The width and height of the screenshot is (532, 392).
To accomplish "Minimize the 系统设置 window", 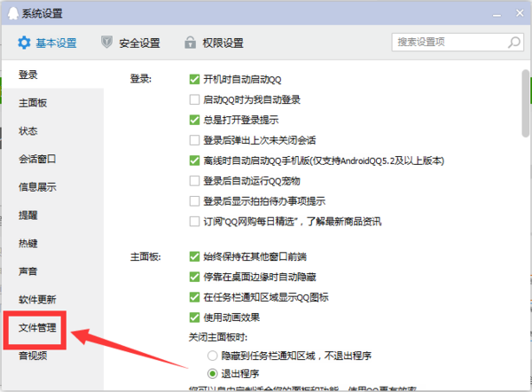I will [497, 14].
